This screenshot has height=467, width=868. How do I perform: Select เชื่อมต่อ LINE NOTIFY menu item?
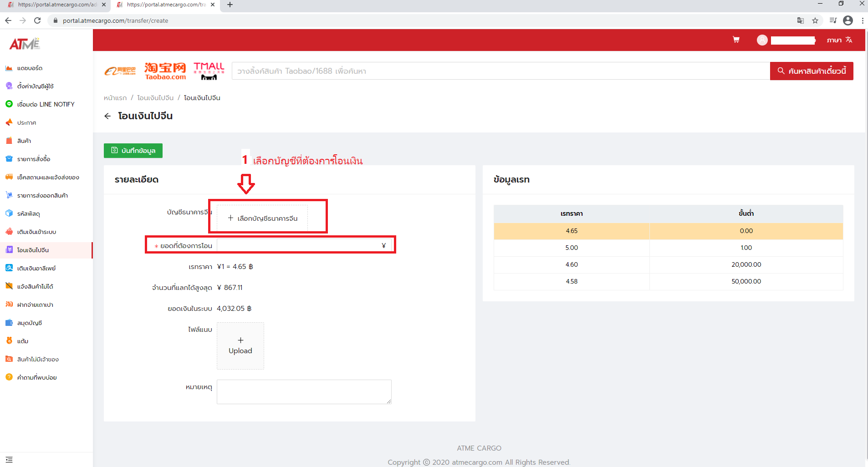coord(46,104)
